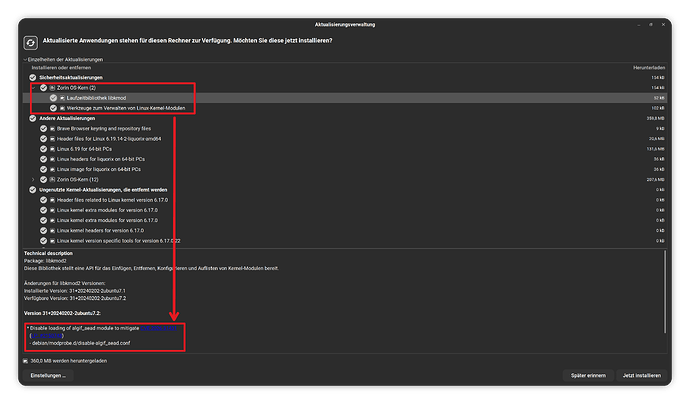Open the LP bug number link
The width and height of the screenshot is (690, 404).
point(47,336)
